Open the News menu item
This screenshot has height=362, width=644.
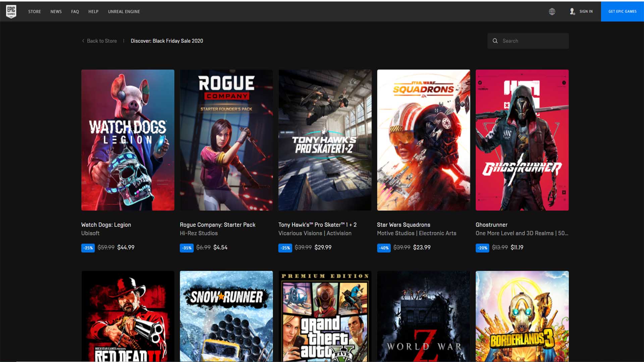pos(56,11)
